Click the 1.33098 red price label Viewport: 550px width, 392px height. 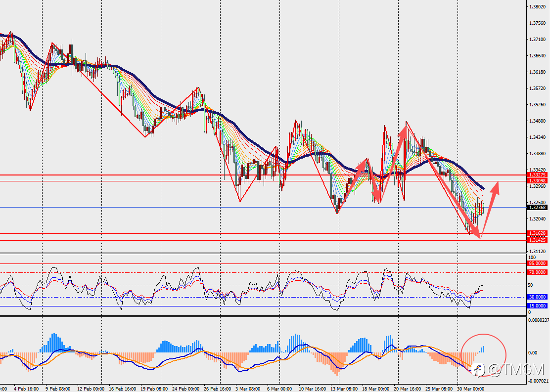pos(537,180)
